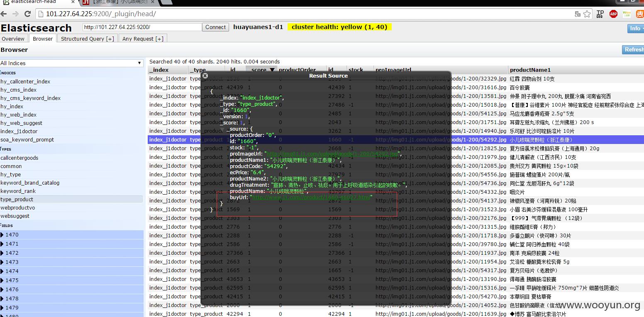This screenshot has width=644, height=317.
Task: Focus the cluster URL input field
Action: tap(142, 27)
